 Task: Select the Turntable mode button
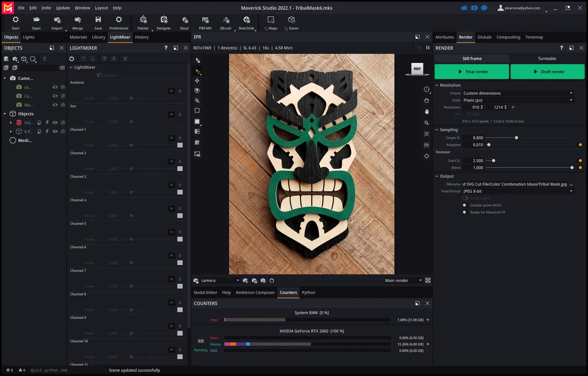pos(547,58)
